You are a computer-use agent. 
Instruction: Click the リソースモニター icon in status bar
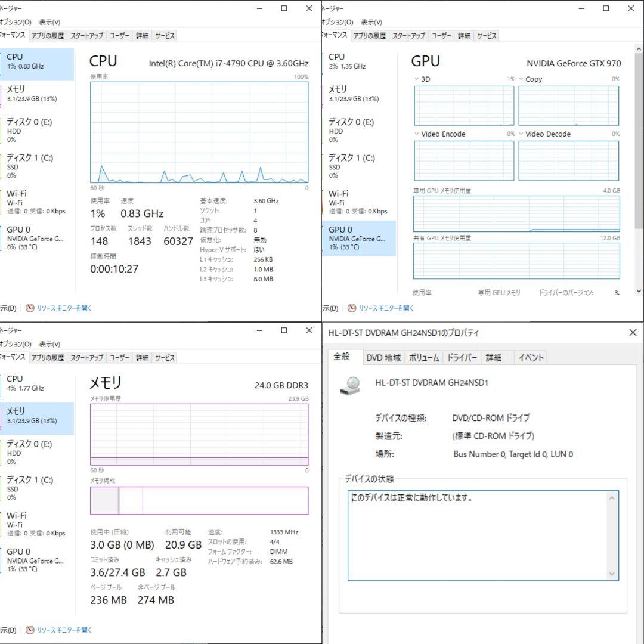(x=30, y=308)
